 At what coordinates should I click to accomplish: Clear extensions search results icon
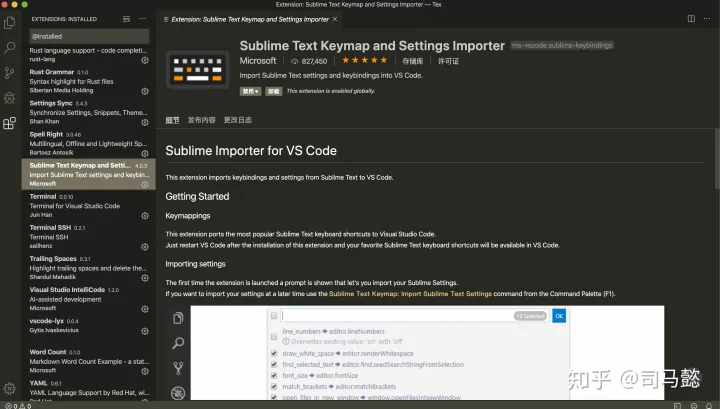[126, 19]
